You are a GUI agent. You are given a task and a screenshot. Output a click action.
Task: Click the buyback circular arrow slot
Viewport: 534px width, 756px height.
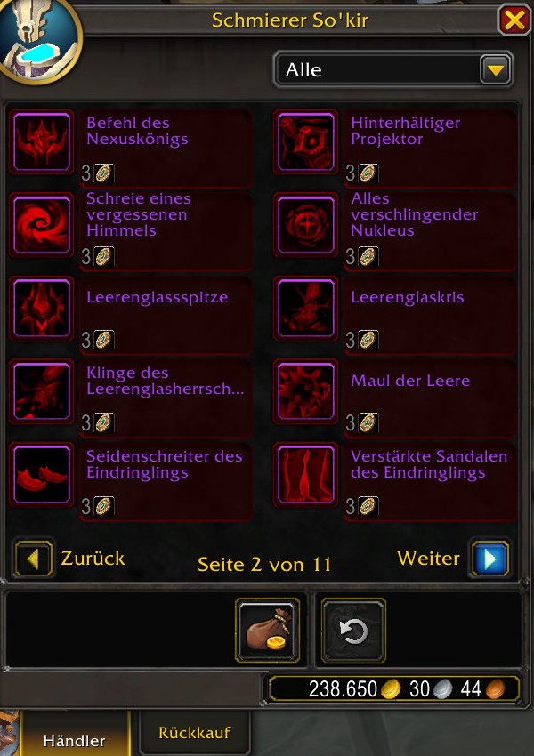[353, 631]
